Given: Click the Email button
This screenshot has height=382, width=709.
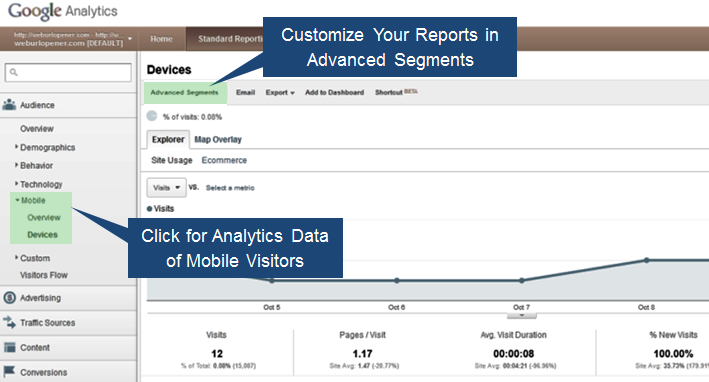Looking at the screenshot, I should (x=246, y=92).
